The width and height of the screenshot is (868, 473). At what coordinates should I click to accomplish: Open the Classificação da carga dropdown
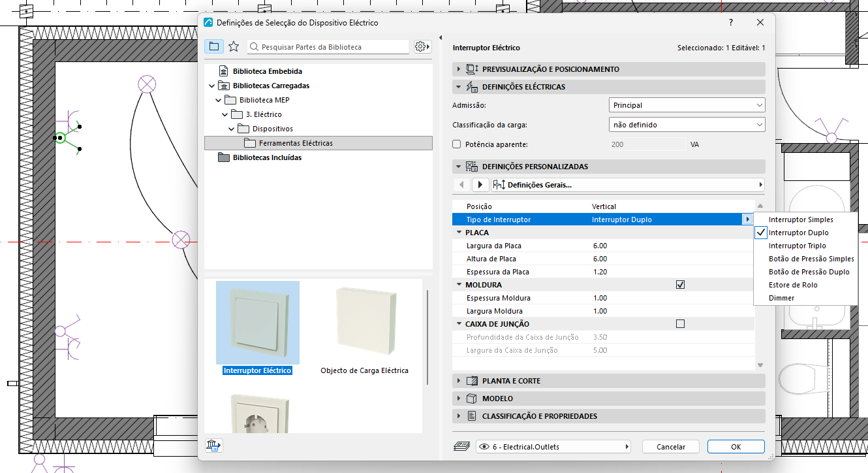coord(687,125)
